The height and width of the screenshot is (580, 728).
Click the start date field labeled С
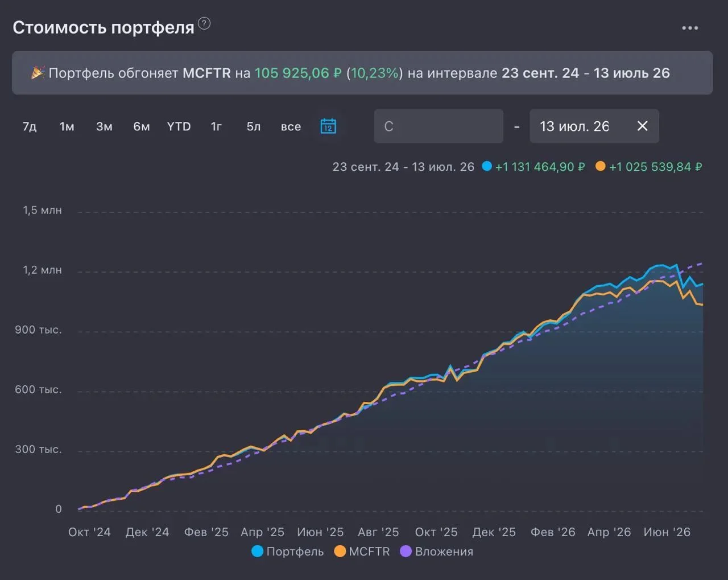tap(439, 126)
